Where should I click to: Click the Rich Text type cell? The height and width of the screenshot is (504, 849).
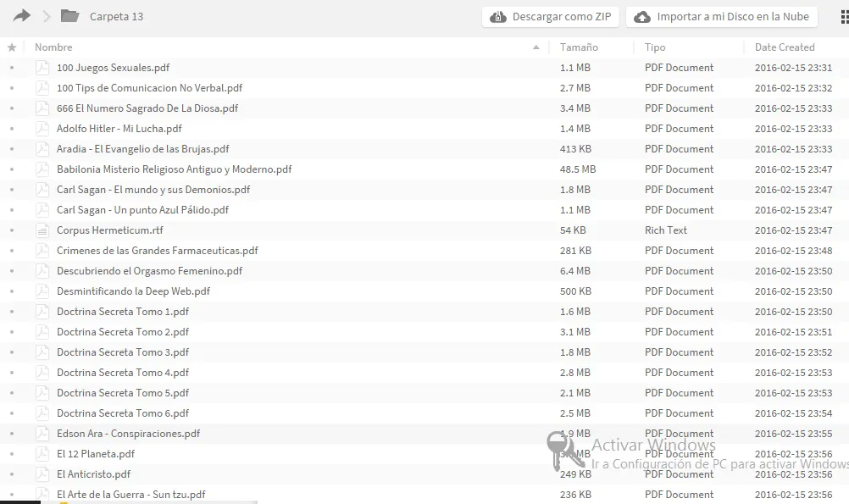(665, 230)
